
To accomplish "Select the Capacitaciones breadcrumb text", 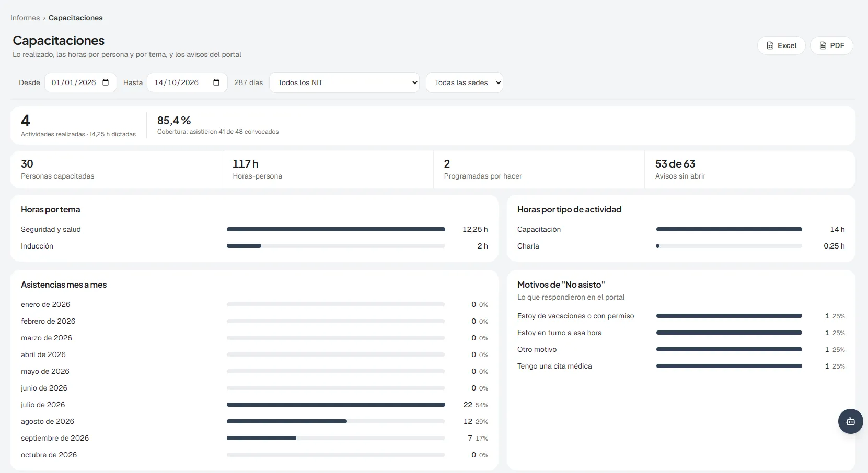I will point(76,18).
